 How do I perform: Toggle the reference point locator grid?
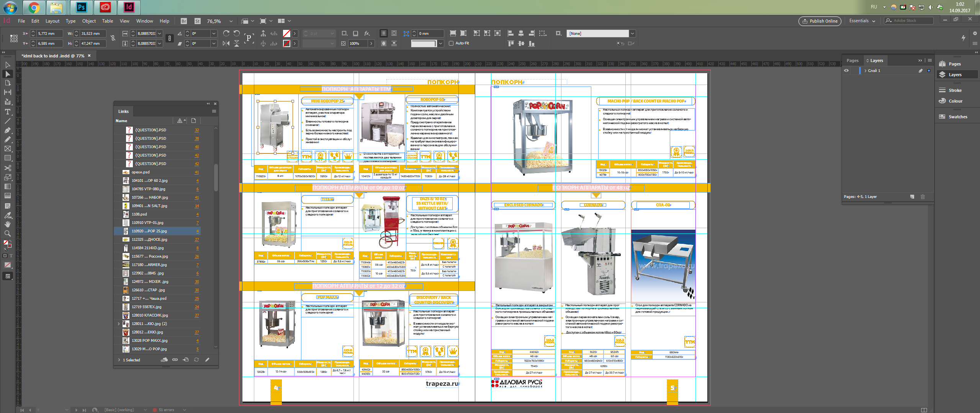[x=14, y=38]
